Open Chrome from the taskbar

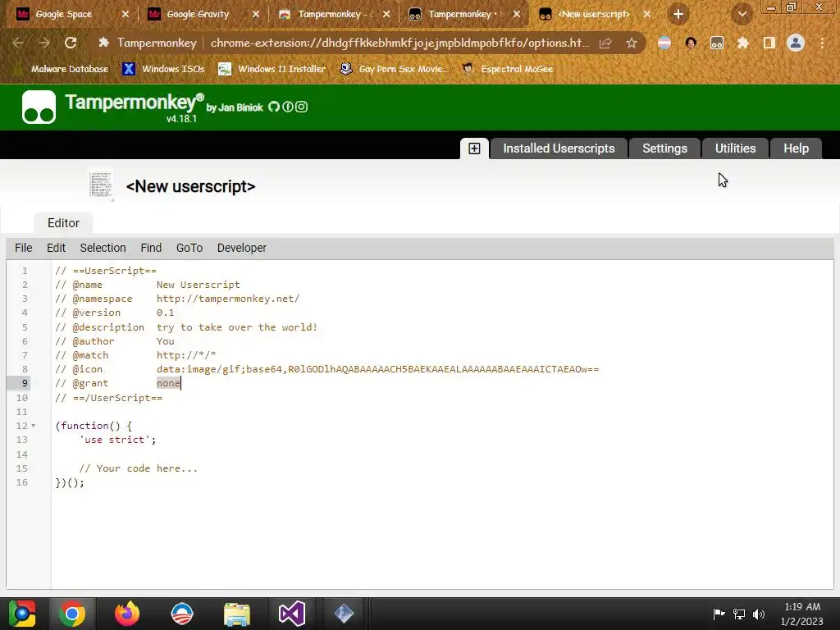coord(72,614)
